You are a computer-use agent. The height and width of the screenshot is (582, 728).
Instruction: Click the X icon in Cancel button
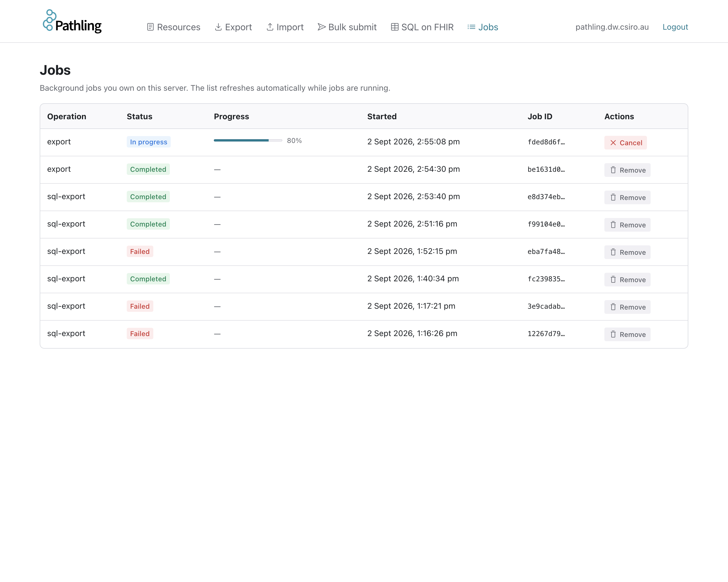pos(613,143)
